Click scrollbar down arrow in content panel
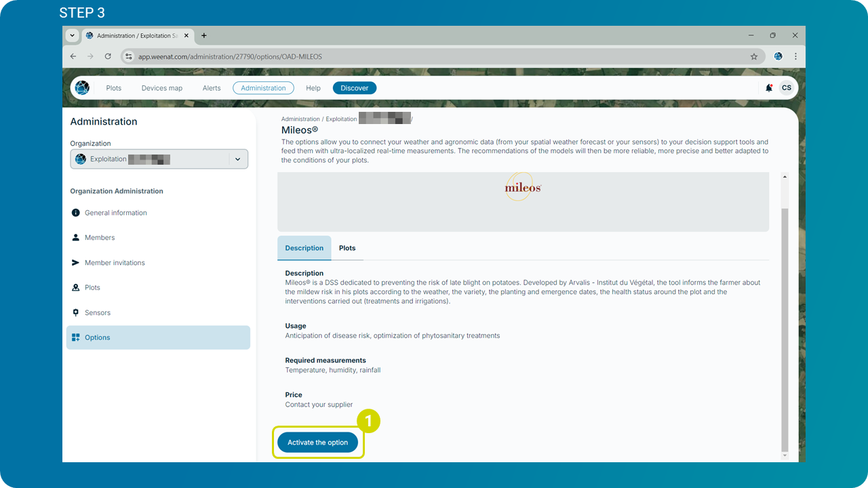868x488 pixels. (x=785, y=456)
